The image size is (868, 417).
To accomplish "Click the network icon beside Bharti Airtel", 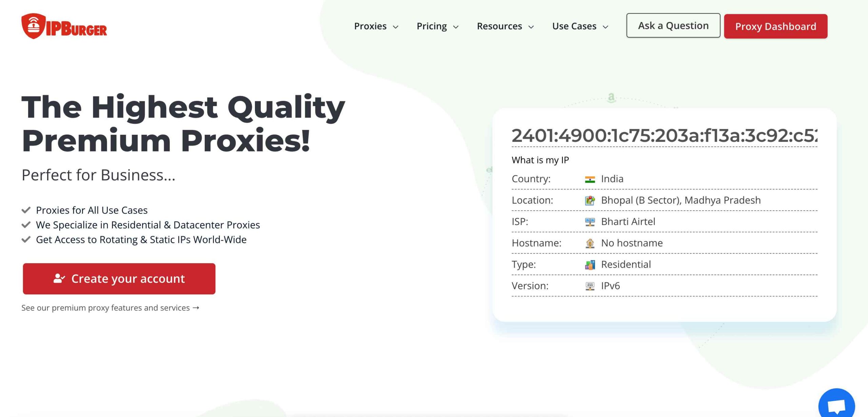I will click(x=590, y=222).
